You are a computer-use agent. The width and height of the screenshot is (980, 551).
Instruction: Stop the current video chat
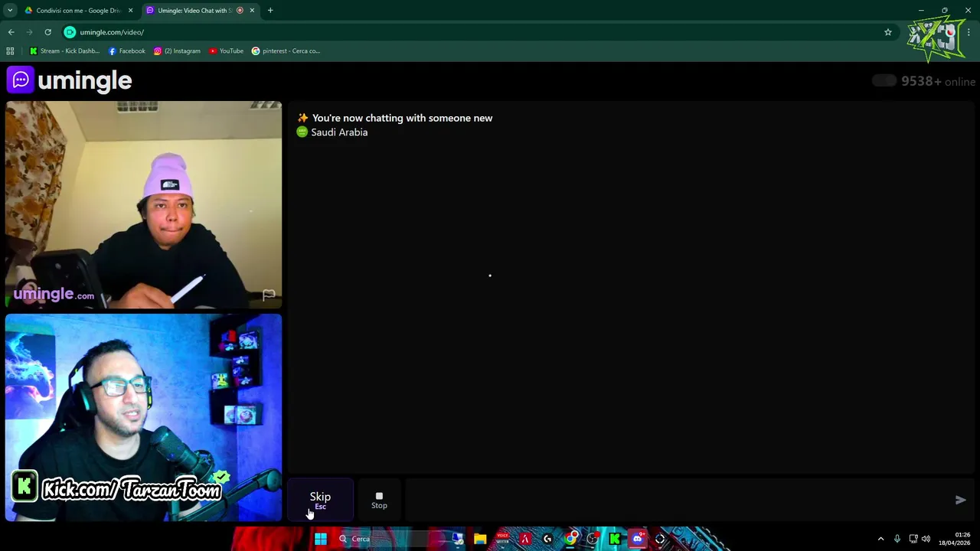pyautogui.click(x=379, y=500)
